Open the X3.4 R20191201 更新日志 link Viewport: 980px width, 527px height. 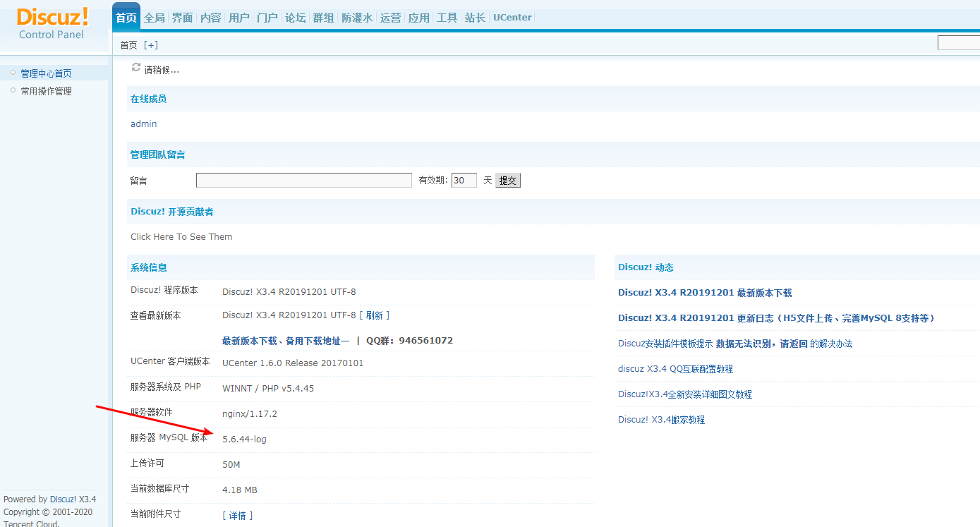click(x=777, y=318)
